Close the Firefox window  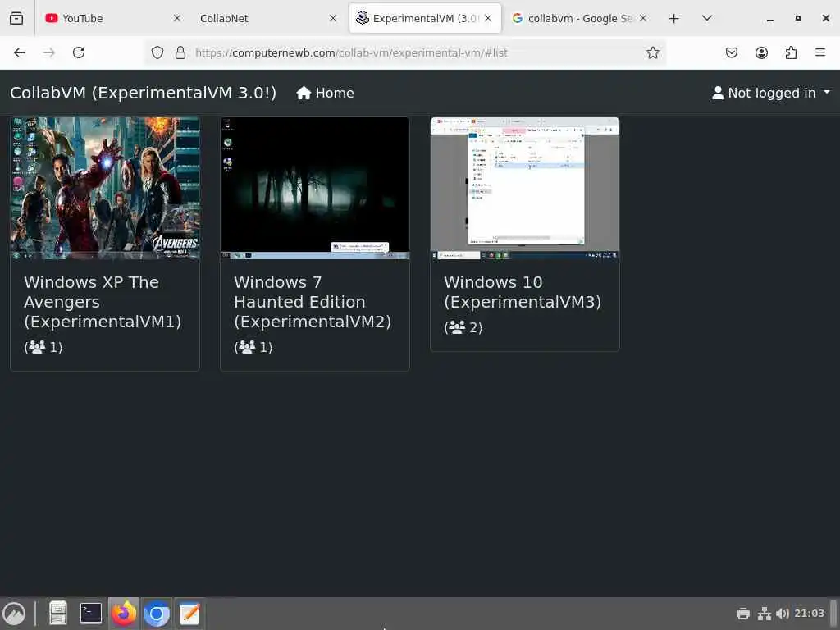pyautogui.click(x=825, y=18)
